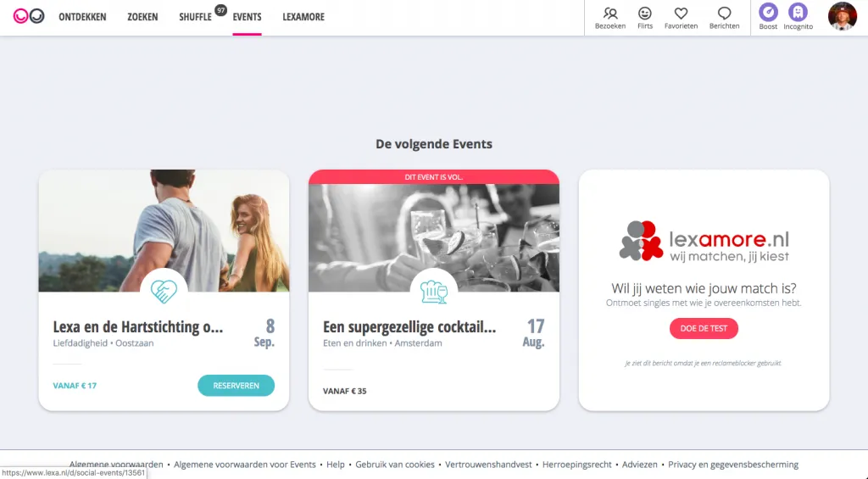Open the profile avatar picture
The height and width of the screenshot is (479, 868).
tap(842, 16)
